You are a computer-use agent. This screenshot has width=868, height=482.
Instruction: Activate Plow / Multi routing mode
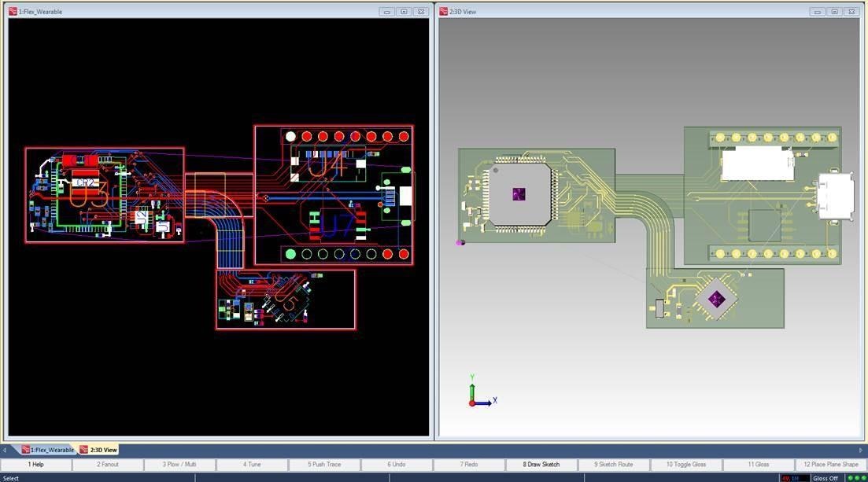(x=179, y=464)
